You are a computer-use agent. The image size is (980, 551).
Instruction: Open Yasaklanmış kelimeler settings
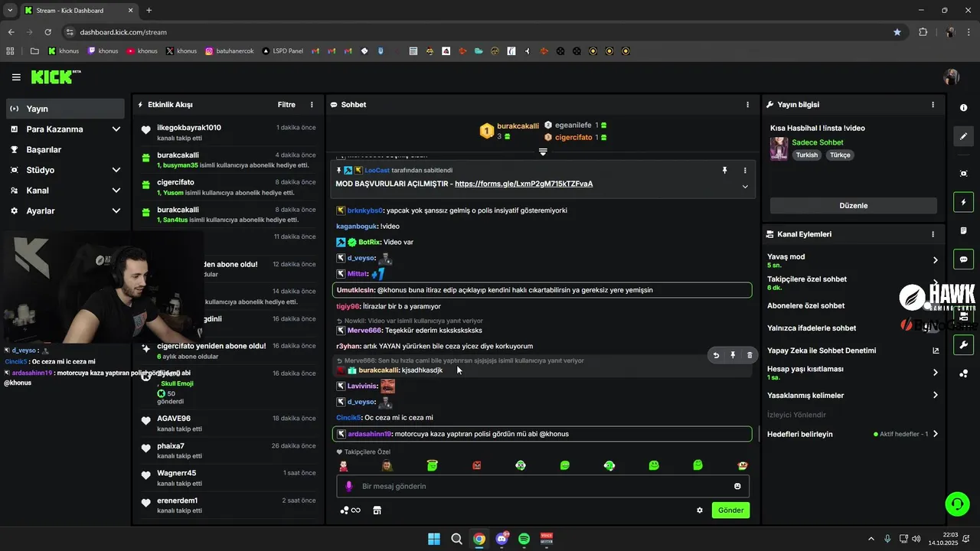(x=852, y=396)
